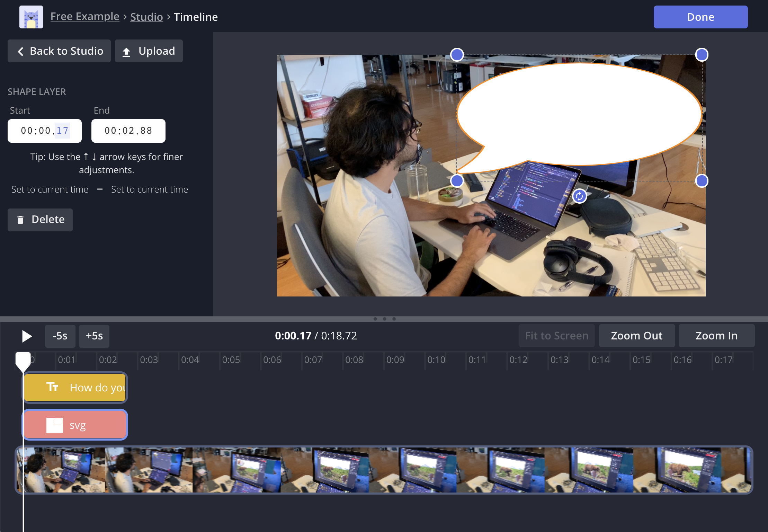Click the Tt text icon on the yellow layer
The image size is (768, 532).
point(53,387)
